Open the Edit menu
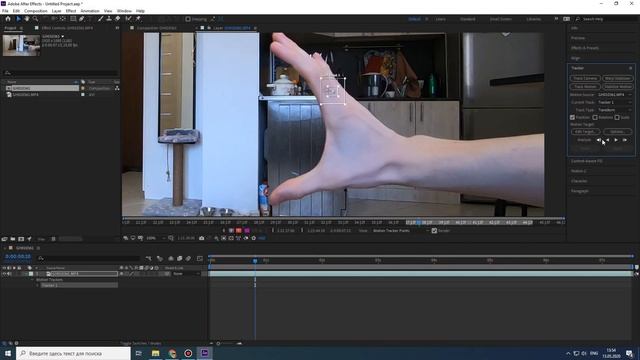 (x=16, y=11)
